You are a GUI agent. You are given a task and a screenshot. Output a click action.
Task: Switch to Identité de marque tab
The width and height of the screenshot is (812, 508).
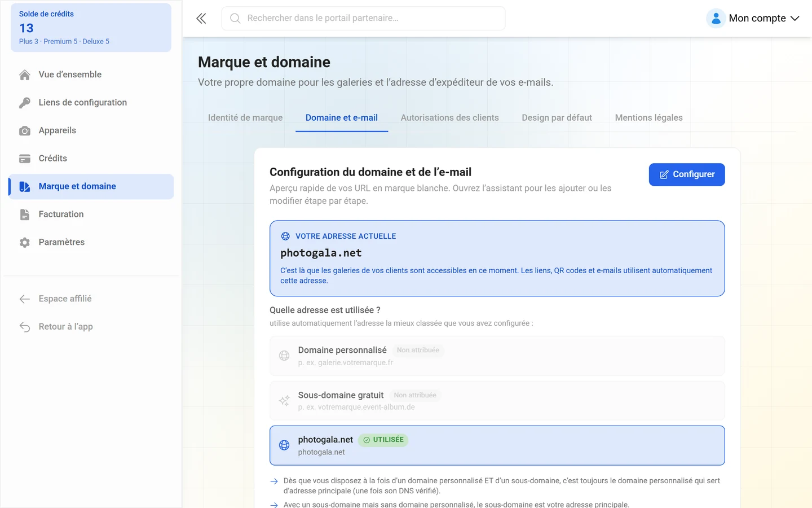(x=245, y=117)
